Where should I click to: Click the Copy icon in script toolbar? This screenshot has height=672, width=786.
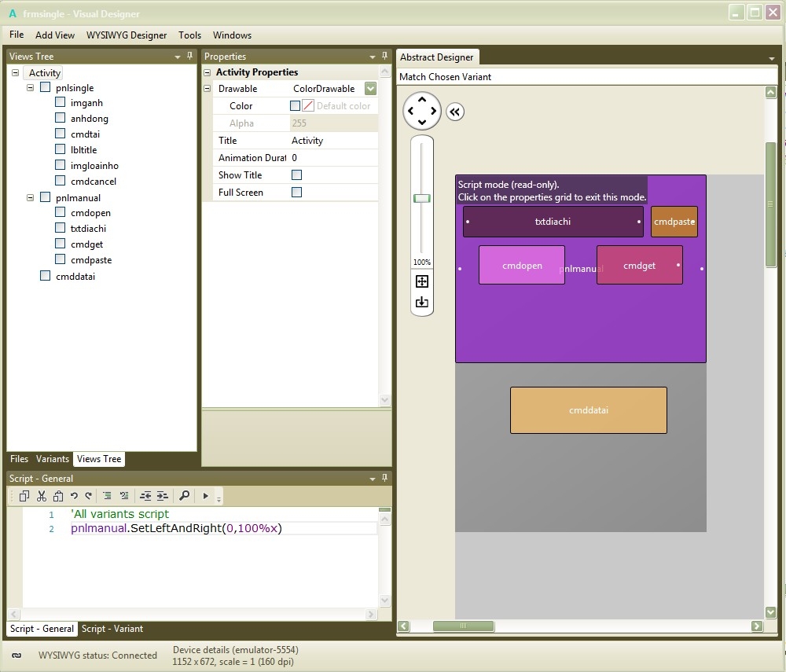tap(24, 496)
